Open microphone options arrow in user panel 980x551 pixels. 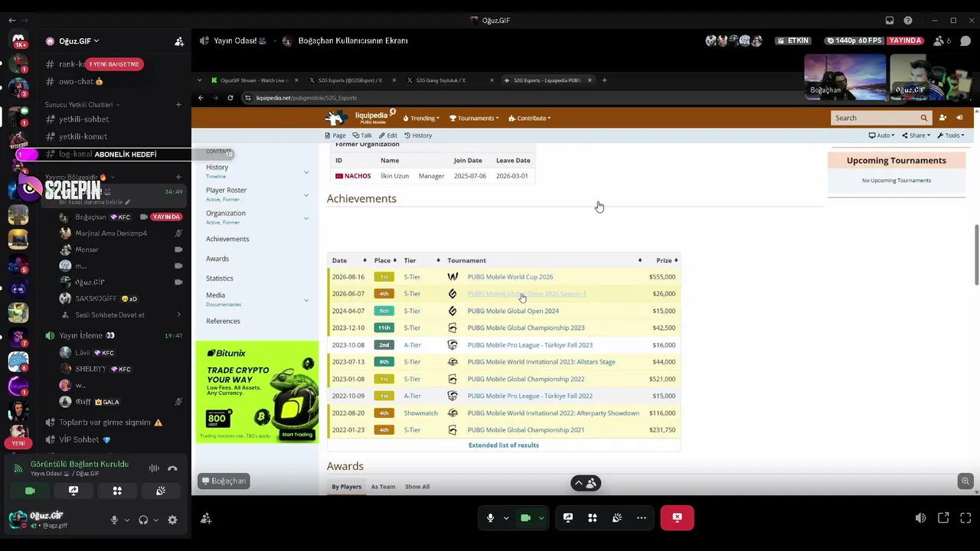127,520
